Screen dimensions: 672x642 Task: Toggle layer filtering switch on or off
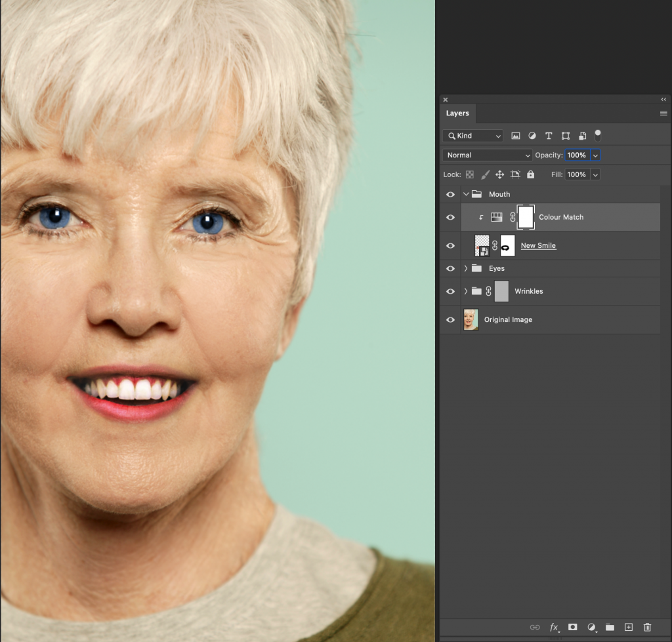(x=598, y=135)
